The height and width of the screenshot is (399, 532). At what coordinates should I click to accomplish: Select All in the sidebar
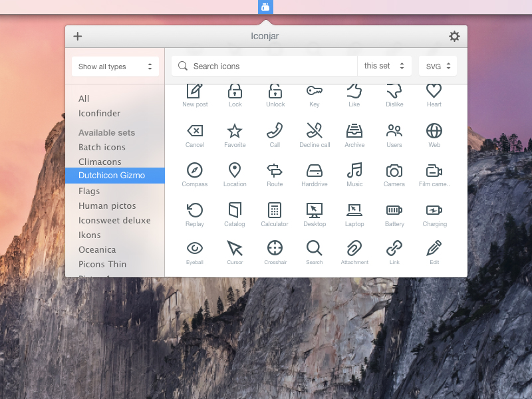pyautogui.click(x=84, y=98)
